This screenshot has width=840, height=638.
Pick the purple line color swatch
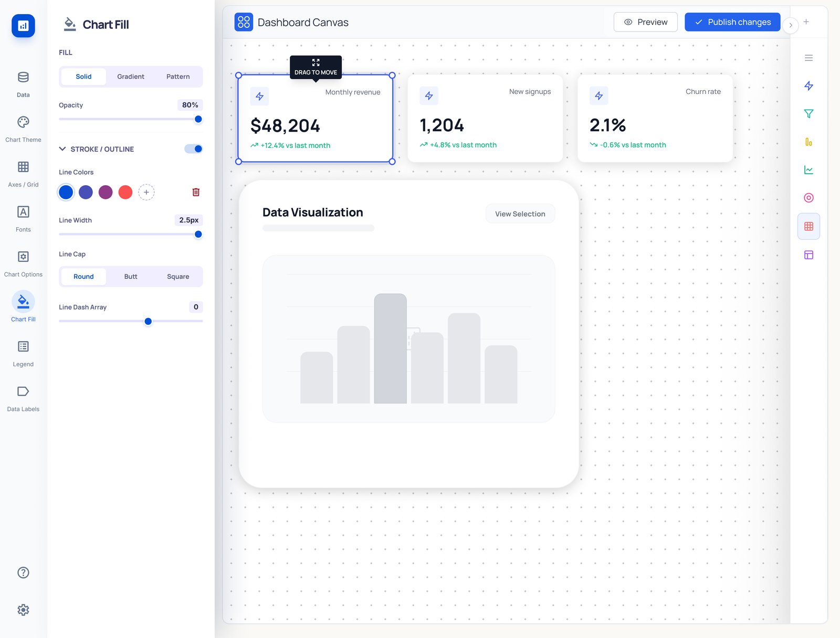pos(106,193)
